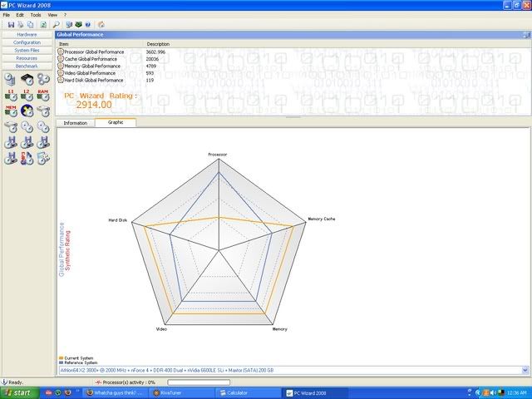Run the L2 cache benchmark icon
532x399 pixels.
pos(27,96)
